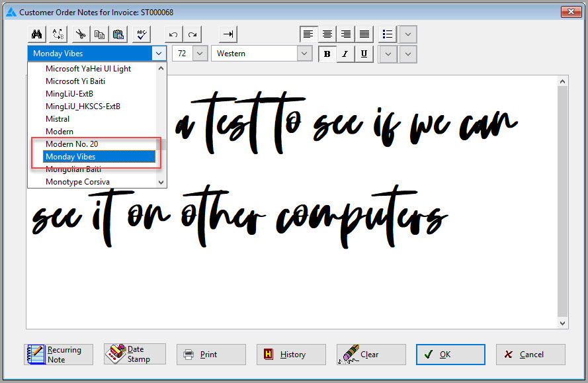Viewport: 588px width, 383px height.
Task: Run the ABC spell check
Action: [x=142, y=34]
